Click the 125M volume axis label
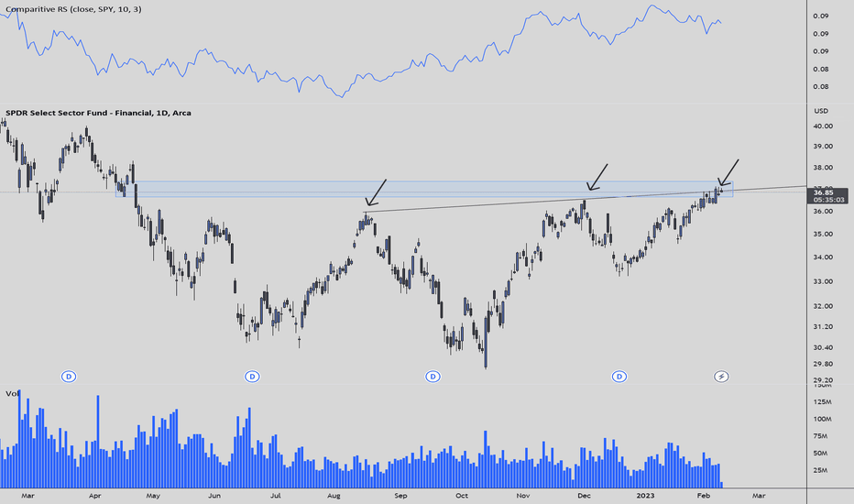This screenshot has height=504, width=854. point(823,401)
